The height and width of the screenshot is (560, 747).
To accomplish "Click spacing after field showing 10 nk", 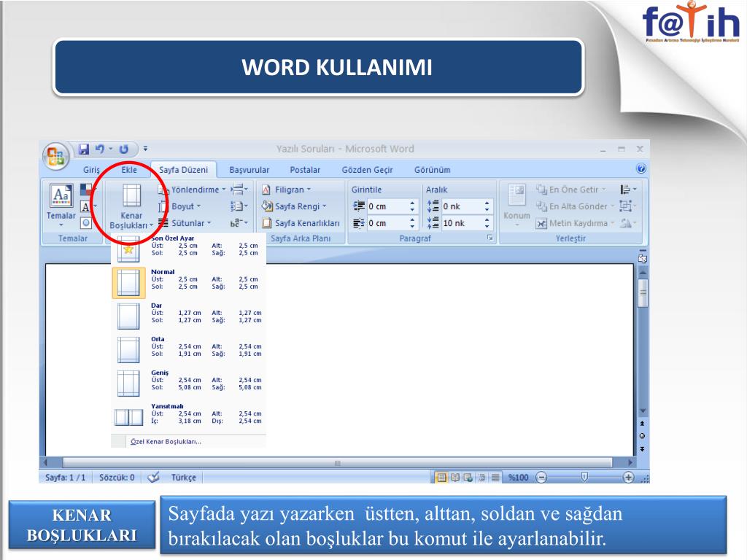I will click(462, 223).
